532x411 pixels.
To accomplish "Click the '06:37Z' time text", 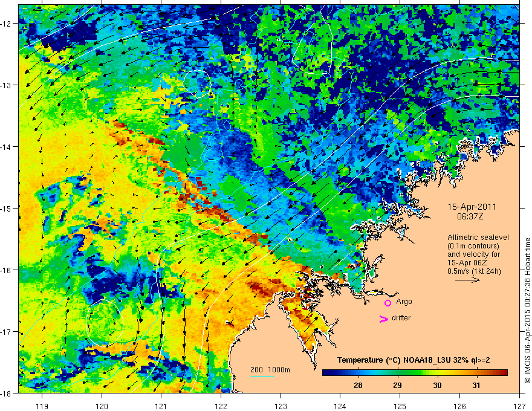I will coord(470,216).
